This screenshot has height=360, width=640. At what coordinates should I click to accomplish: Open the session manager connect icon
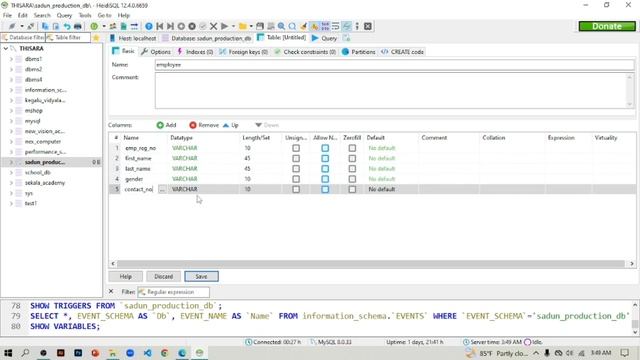[x=12, y=26]
